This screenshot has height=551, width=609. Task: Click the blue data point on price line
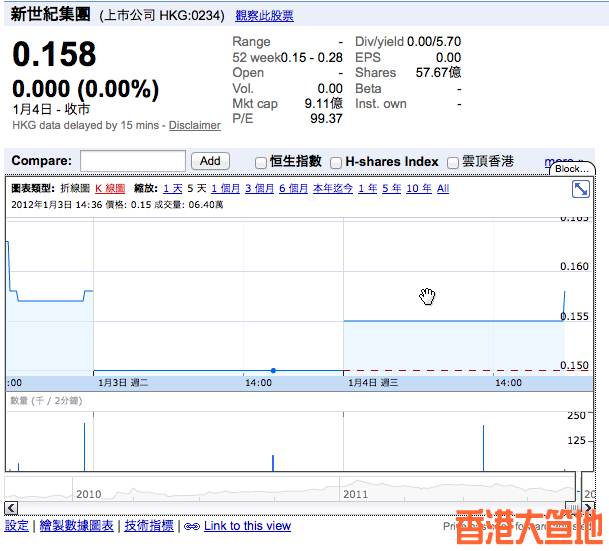[x=273, y=370]
